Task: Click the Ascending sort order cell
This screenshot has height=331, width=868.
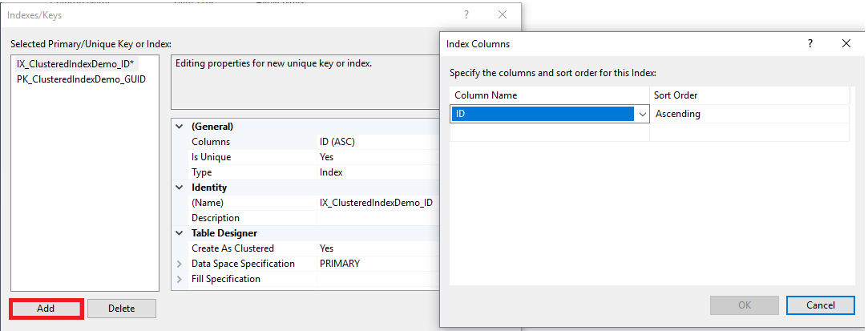Action: click(x=749, y=115)
